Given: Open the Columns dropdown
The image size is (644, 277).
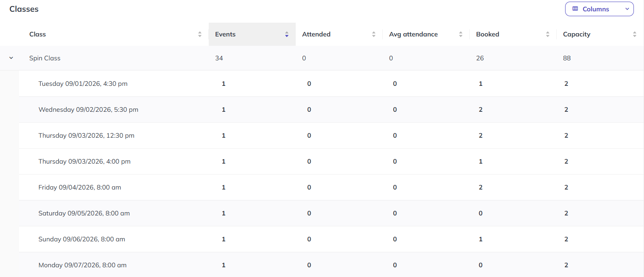Looking at the screenshot, I should pos(599,9).
